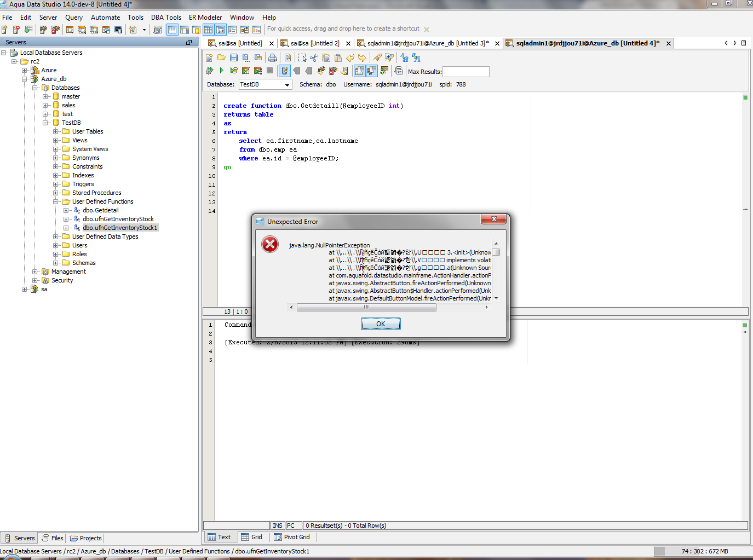This screenshot has width=753, height=560.
Task: Click the Print icon in editor toolbar
Action: pos(272,57)
